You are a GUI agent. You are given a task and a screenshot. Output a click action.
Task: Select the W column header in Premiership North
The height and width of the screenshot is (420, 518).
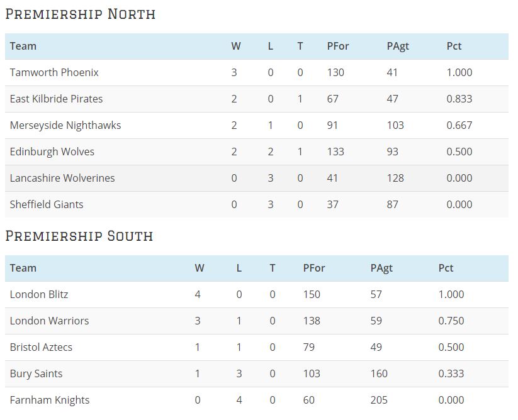click(x=236, y=46)
